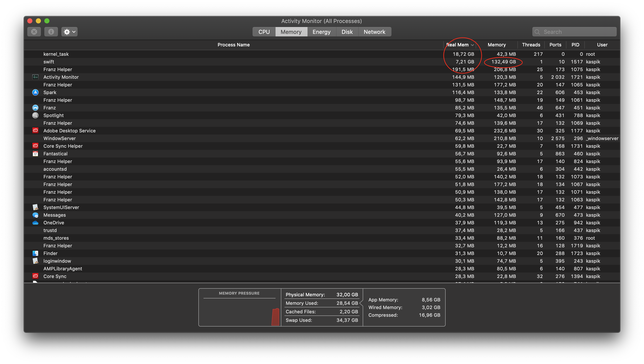Click the Quit Process stop icon
The width and height of the screenshot is (644, 364).
pyautogui.click(x=34, y=32)
